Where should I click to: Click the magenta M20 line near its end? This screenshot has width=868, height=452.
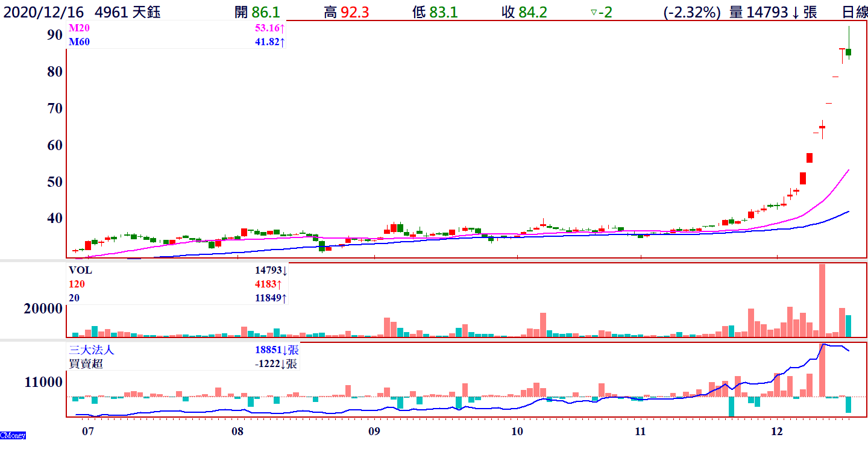(x=844, y=175)
